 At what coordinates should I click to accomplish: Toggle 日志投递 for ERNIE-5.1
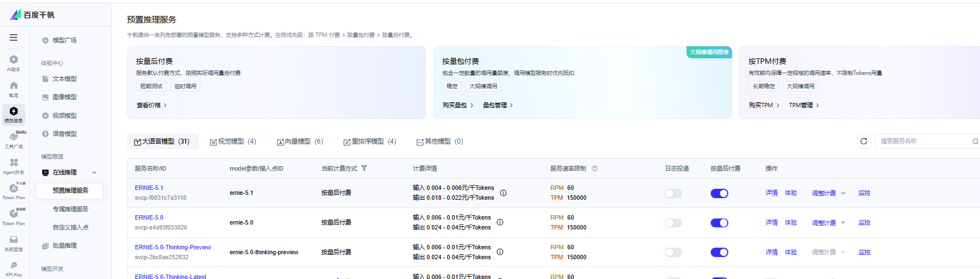coord(673,193)
